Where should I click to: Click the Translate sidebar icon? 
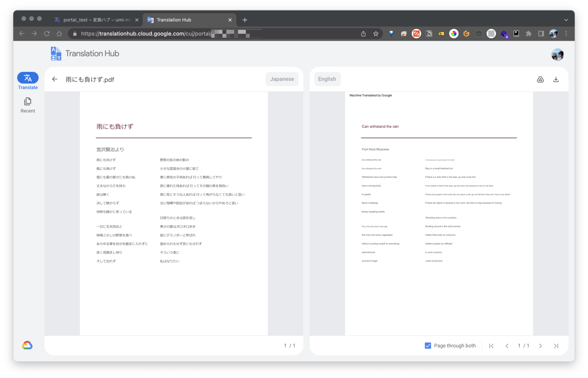[x=28, y=78]
